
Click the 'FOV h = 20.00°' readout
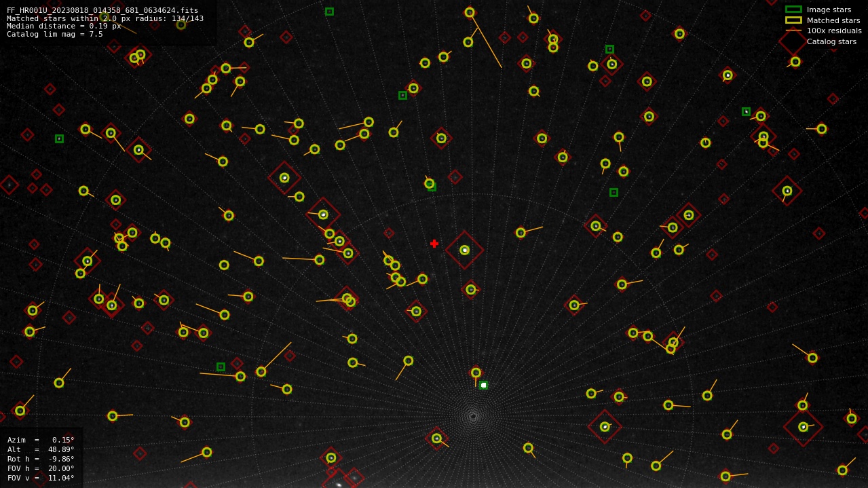[x=41, y=468]
